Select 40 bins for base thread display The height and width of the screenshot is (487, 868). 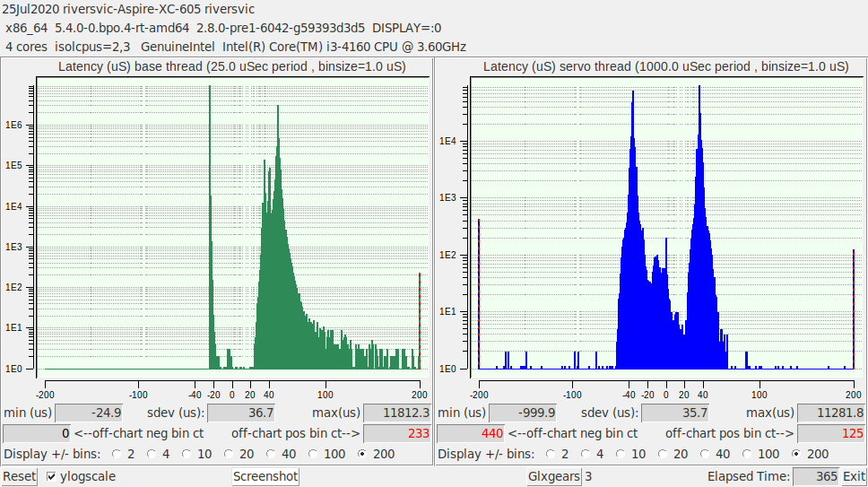tap(271, 455)
